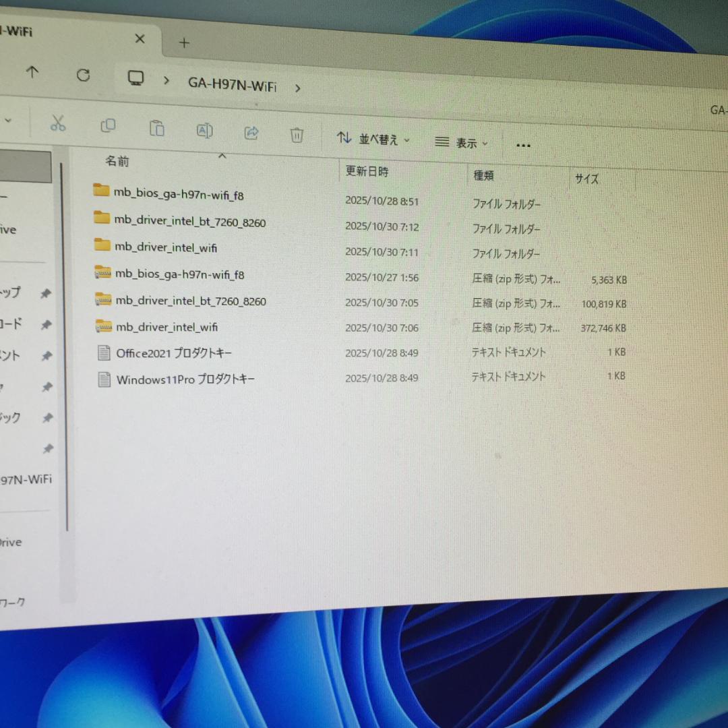The image size is (728, 728).
Task: Click the Rename icon in the toolbar
Action: tap(204, 129)
